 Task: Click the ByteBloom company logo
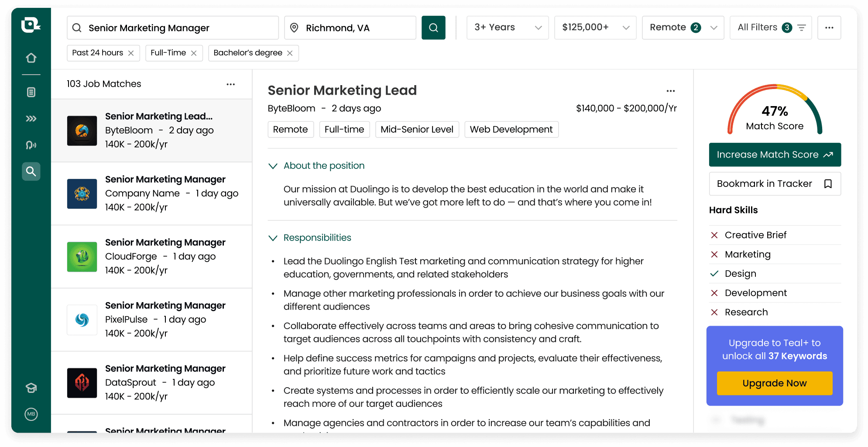coord(82,131)
